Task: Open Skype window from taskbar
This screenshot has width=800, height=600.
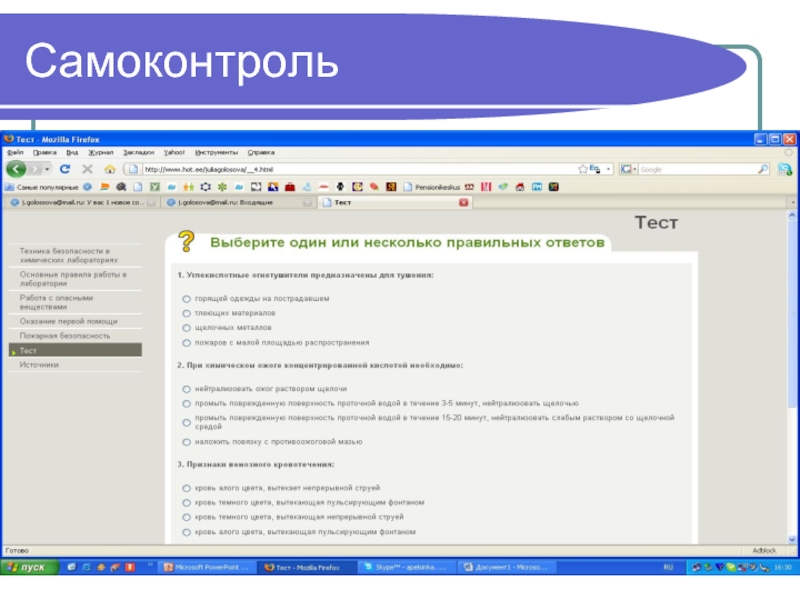Action: coord(406,567)
